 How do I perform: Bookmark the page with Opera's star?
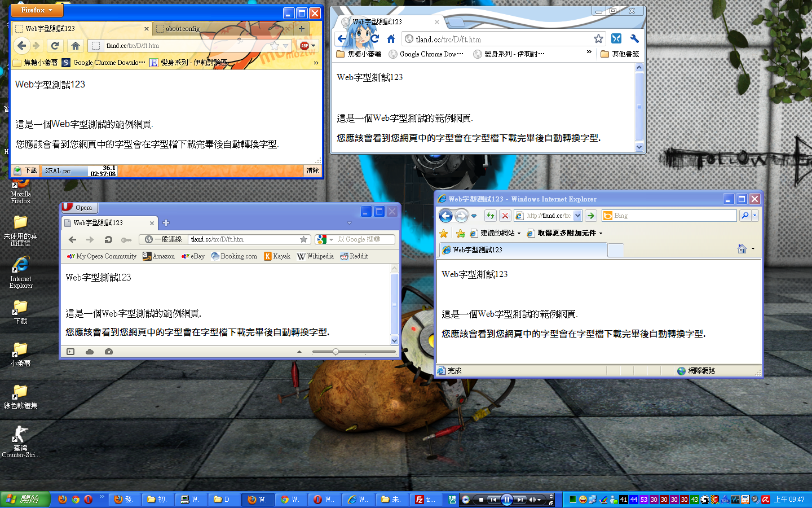[304, 239]
